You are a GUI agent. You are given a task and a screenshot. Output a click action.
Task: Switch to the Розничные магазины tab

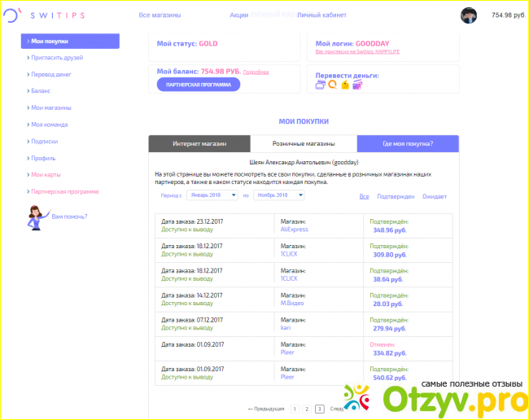[x=303, y=144]
